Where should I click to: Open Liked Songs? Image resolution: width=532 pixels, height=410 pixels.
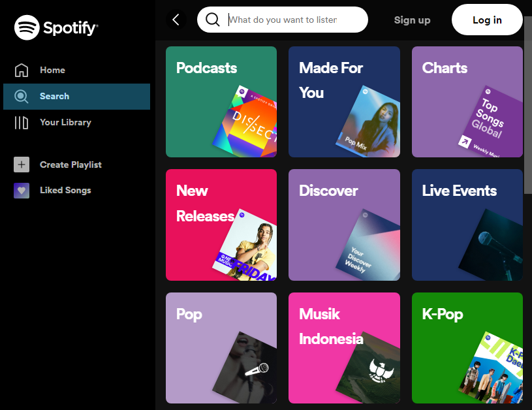[76, 191]
